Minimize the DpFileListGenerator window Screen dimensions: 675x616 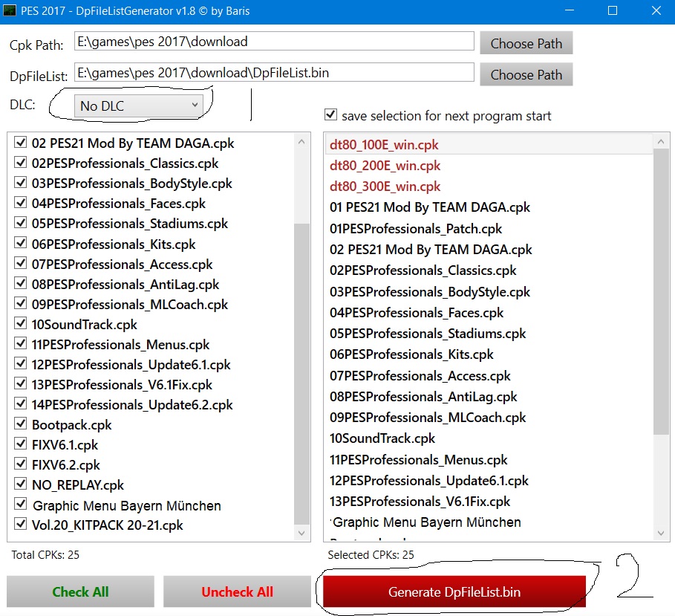[x=570, y=10]
